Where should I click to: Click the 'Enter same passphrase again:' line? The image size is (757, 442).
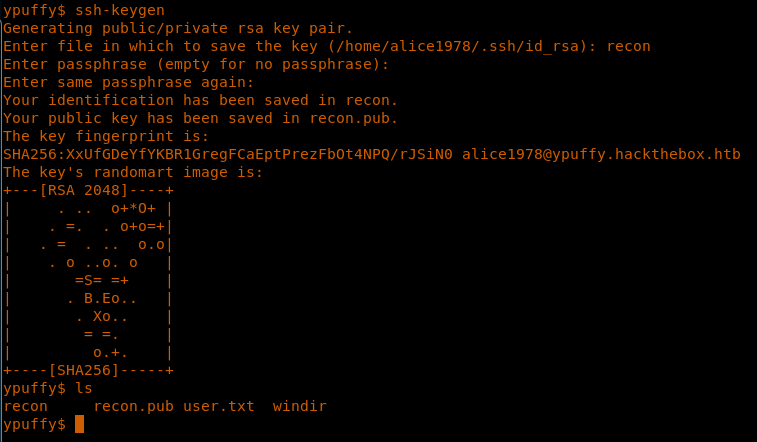point(129,82)
